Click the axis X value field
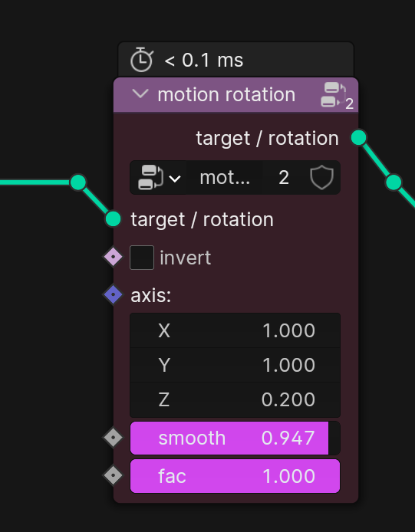The height and width of the screenshot is (532, 415). click(x=235, y=330)
